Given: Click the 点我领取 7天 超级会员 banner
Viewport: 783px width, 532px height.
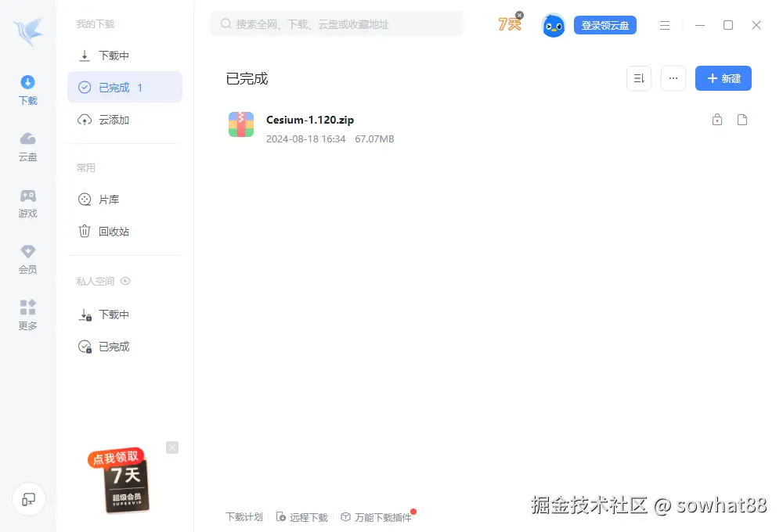Looking at the screenshot, I should tap(119, 480).
